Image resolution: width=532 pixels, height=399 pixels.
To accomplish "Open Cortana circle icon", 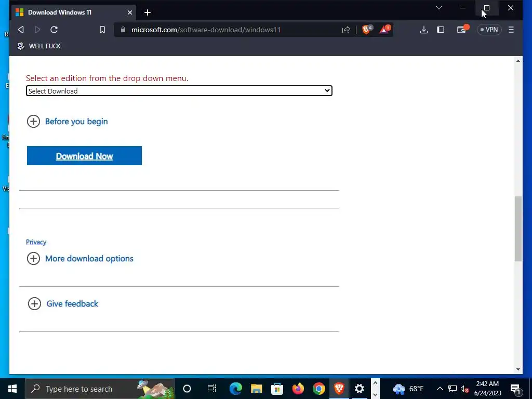I will pos(187,389).
